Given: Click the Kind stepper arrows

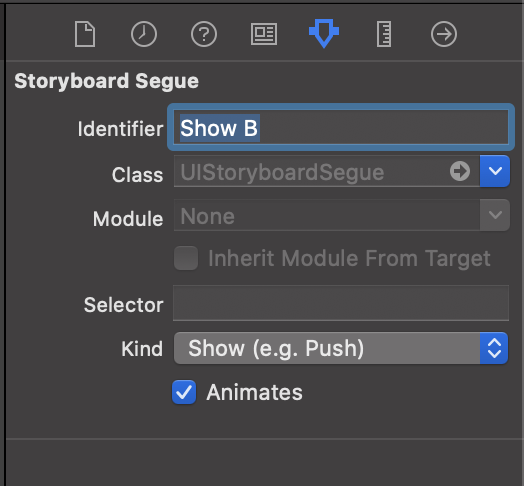Looking at the screenshot, I should 494,348.
